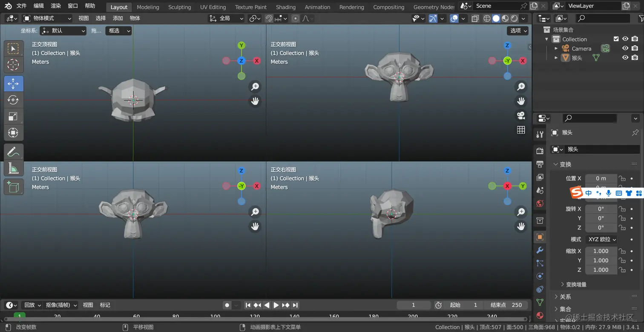Choose the Move tool in left toolbar
Screen dimensions: 644x332
point(14,83)
